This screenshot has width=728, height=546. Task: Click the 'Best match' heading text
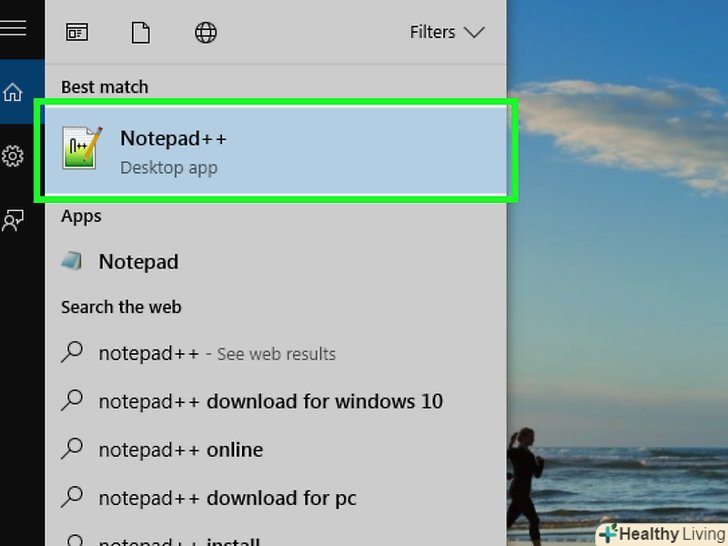(104, 87)
